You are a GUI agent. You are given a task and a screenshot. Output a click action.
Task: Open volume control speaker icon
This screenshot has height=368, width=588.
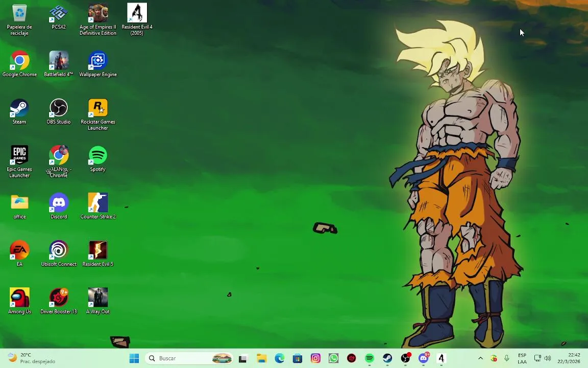point(548,358)
